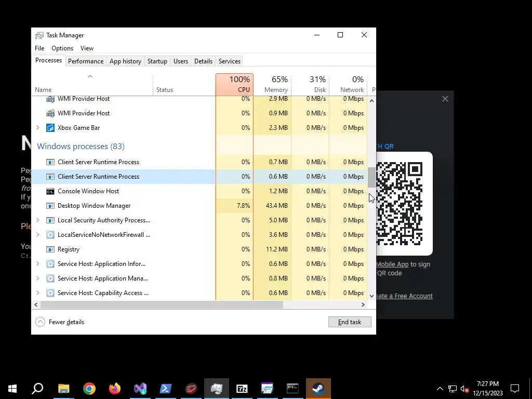Image resolution: width=532 pixels, height=399 pixels.
Task: Sort by Network column header
Action: click(348, 85)
